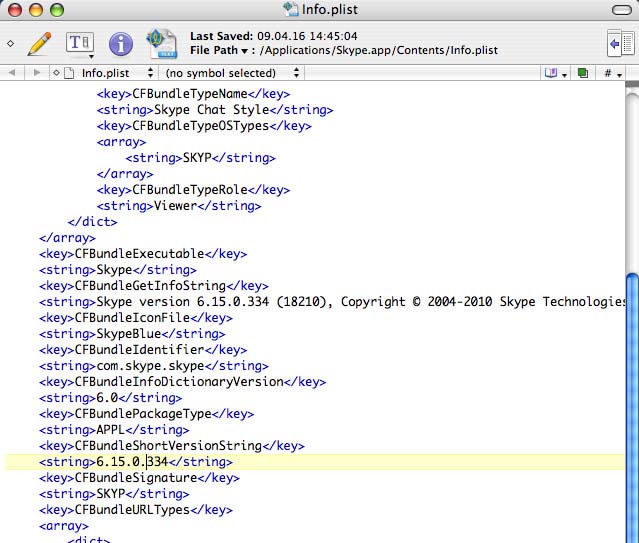
Task: Click the 6.0 string line
Action: coord(110,397)
